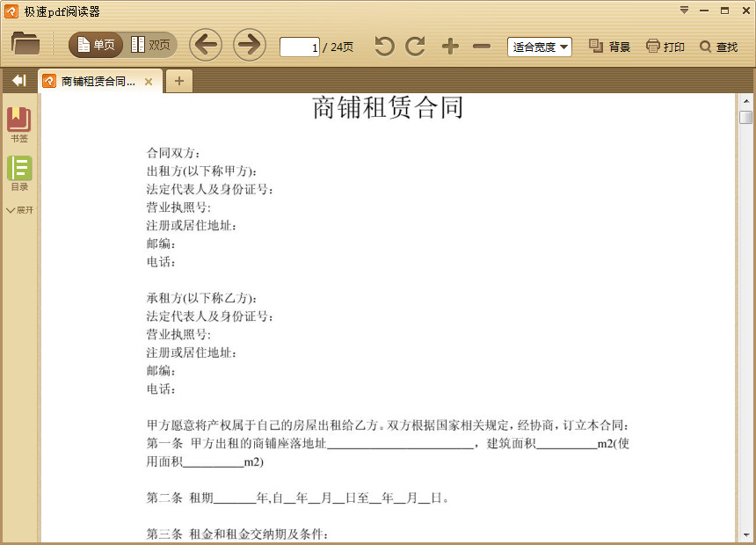756x545 pixels.
Task: Expand the 展开 sidebar section
Action: pos(19,210)
